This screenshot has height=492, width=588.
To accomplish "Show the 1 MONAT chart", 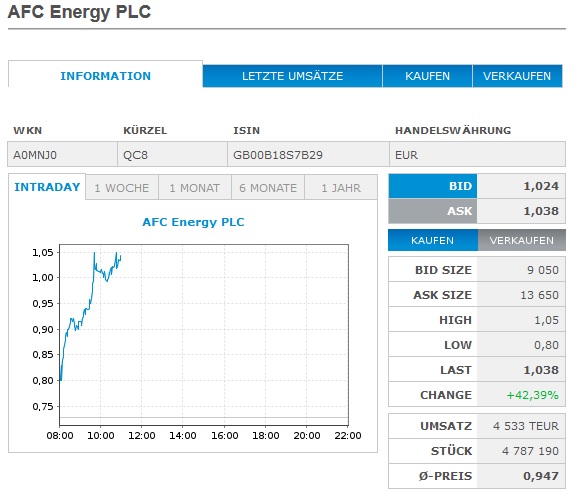I will click(x=195, y=188).
